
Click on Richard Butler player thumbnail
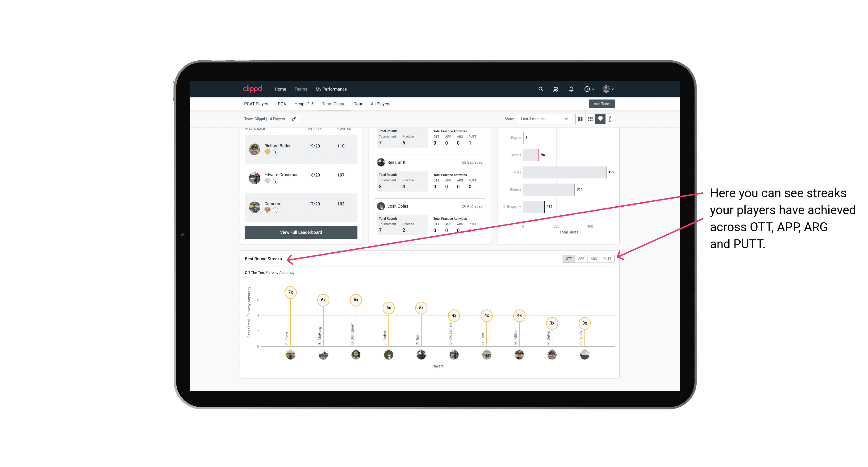tap(255, 148)
